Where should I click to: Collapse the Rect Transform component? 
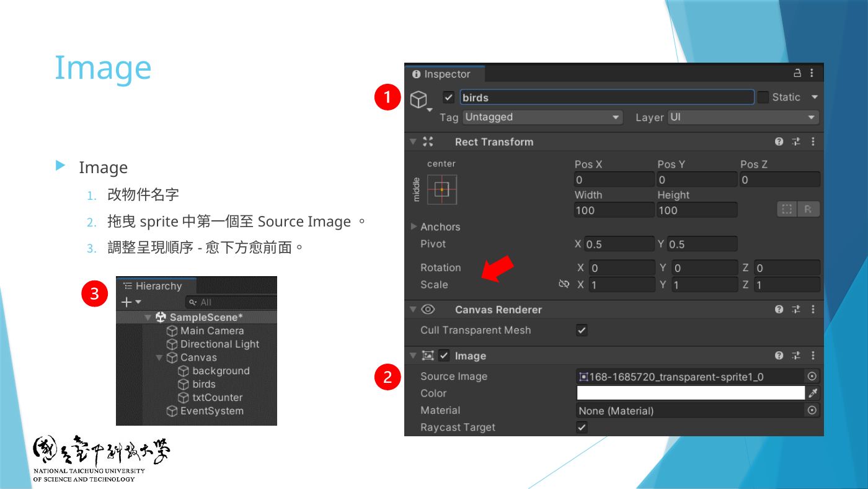click(x=413, y=141)
